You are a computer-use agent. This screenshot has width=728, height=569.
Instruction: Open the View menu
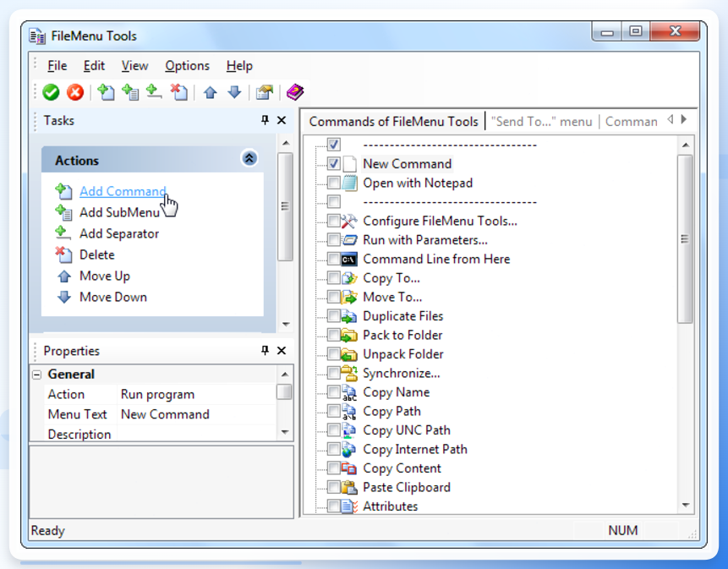[134, 66]
